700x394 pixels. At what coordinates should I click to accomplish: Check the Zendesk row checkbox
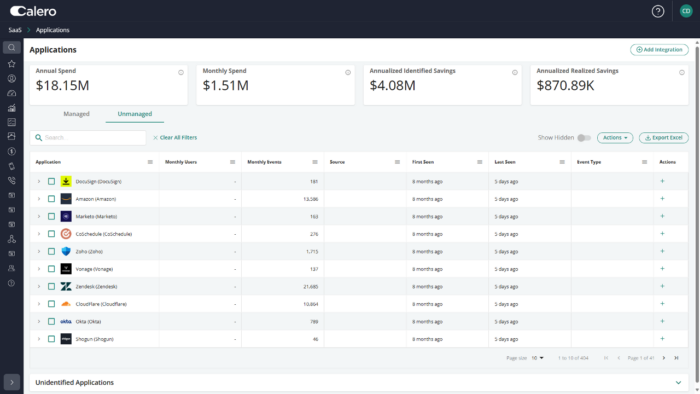(51, 286)
